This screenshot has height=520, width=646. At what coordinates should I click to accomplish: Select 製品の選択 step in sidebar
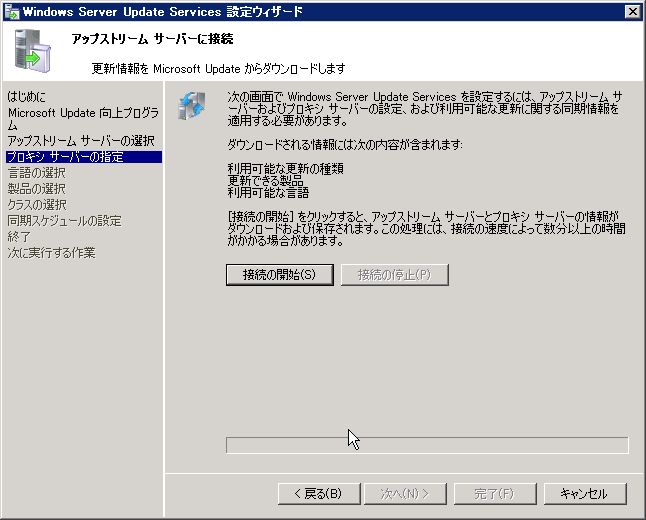(37, 189)
